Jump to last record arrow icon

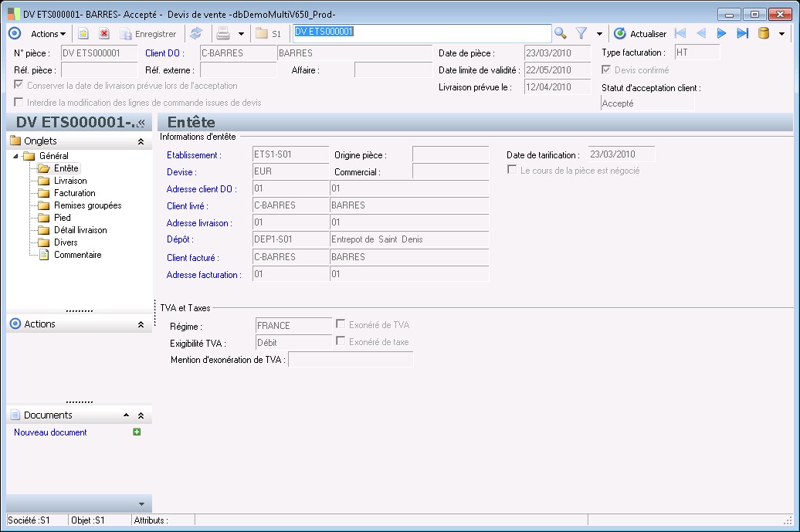[x=742, y=33]
